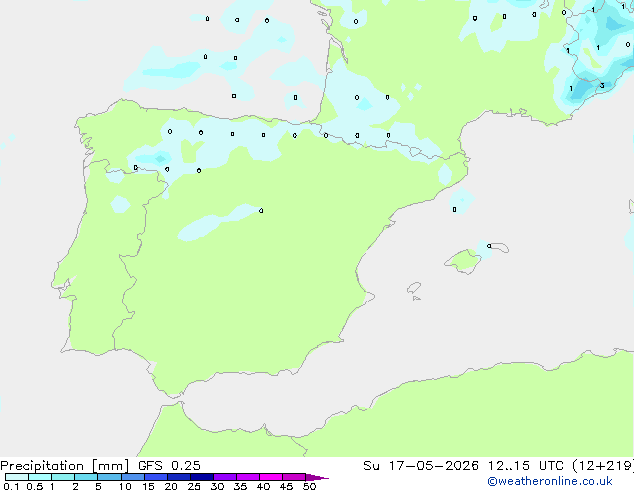Click the '12..15 UTC' time text
This screenshot has width=634, height=490.
pos(526,466)
